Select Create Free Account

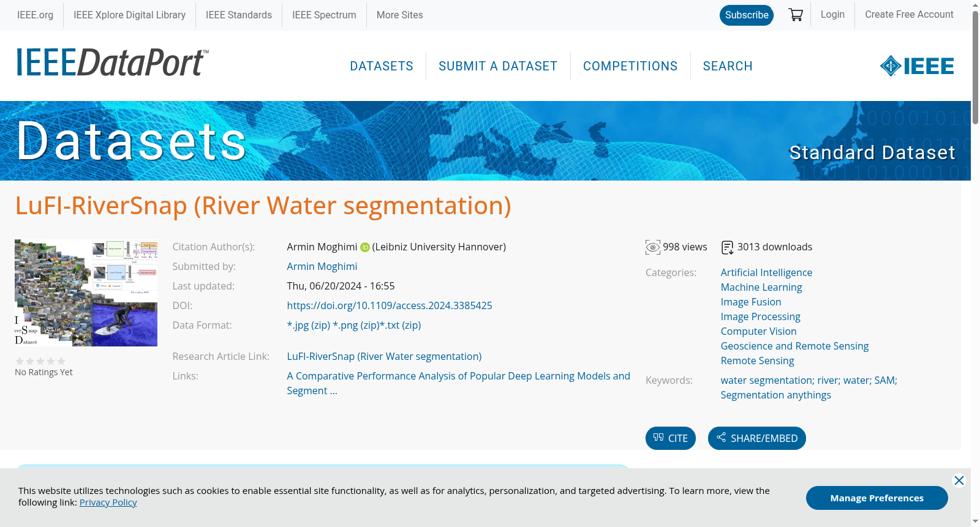pos(909,15)
